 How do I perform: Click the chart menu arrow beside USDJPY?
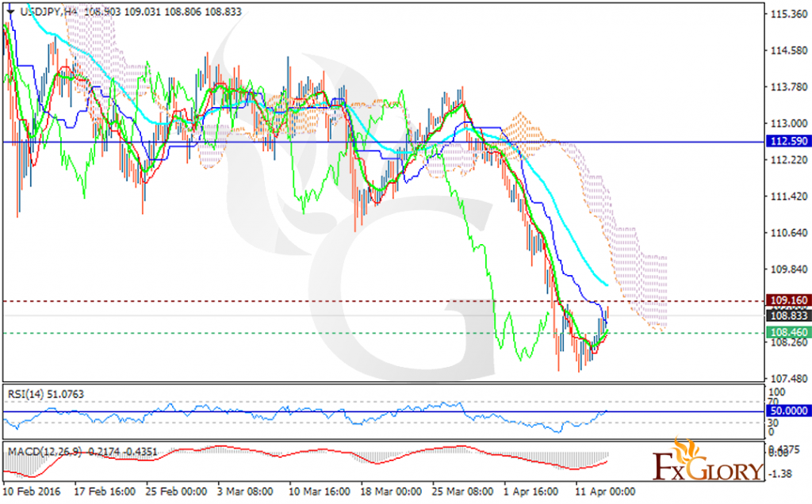10,12
